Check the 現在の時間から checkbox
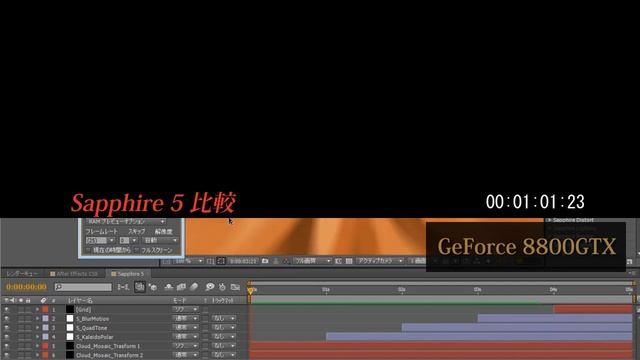640x360 pixels. click(88, 250)
